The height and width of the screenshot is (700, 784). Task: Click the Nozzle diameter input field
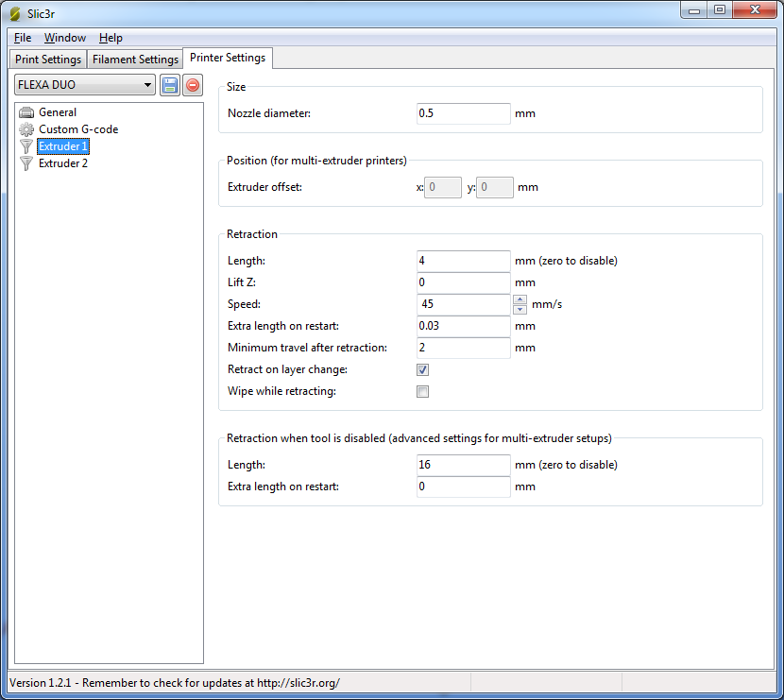[464, 113]
